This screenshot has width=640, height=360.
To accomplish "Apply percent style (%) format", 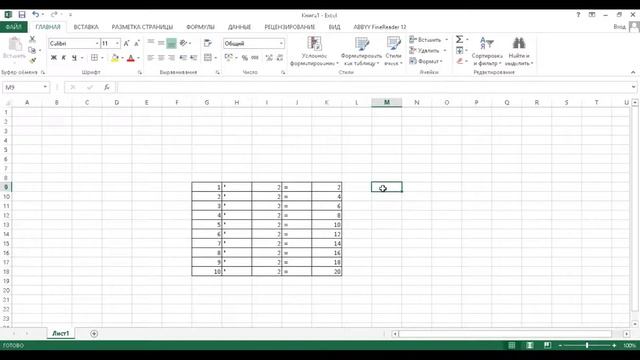I will tap(244, 58).
